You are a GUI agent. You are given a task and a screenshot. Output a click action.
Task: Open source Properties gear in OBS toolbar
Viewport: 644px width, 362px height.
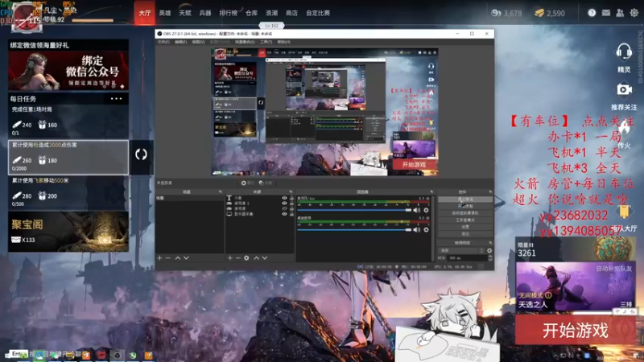248,183
